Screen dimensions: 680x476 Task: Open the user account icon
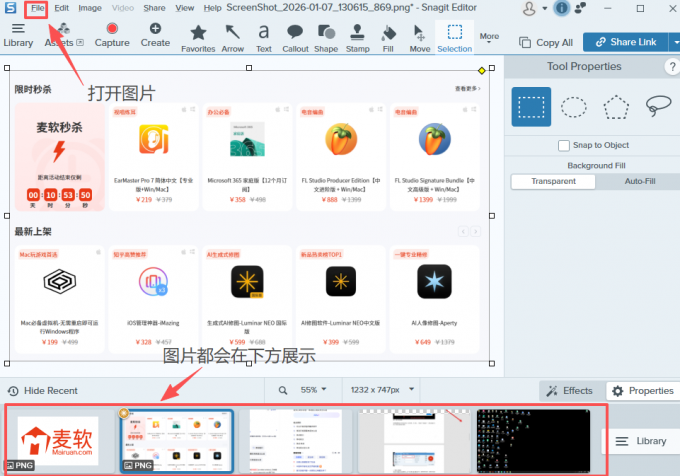pyautogui.click(x=529, y=9)
